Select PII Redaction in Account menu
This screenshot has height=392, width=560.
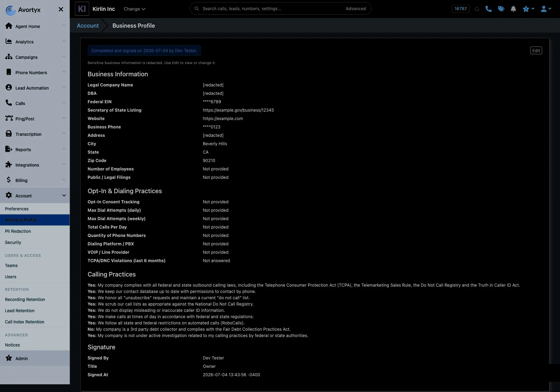pyautogui.click(x=18, y=231)
